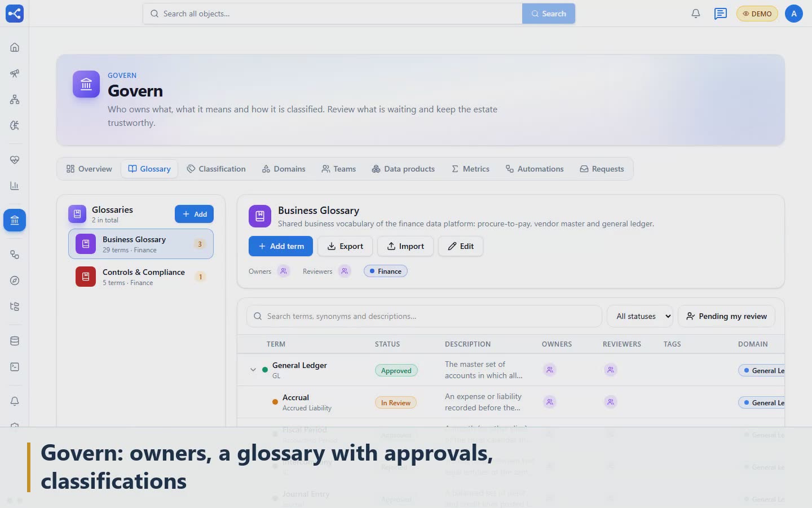The width and height of the screenshot is (812, 508).
Task: Focus the Search all objects field
Action: [x=333, y=14]
